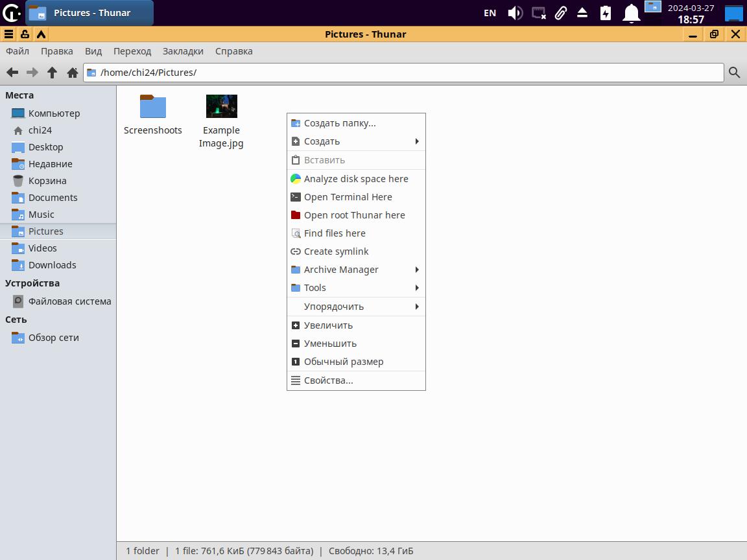The width and height of the screenshot is (747, 560).
Task: Select Свойства in context menu
Action: click(328, 380)
